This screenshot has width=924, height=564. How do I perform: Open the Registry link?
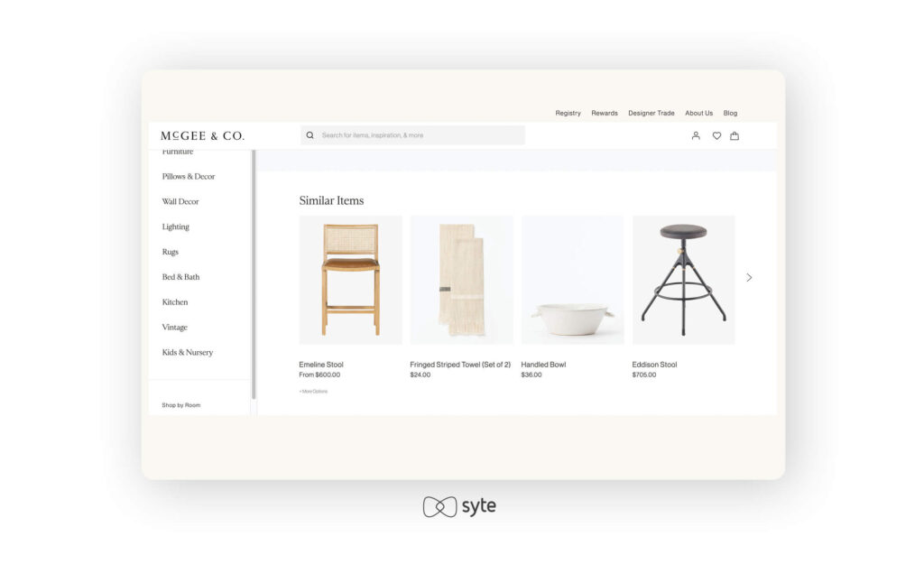click(x=568, y=113)
